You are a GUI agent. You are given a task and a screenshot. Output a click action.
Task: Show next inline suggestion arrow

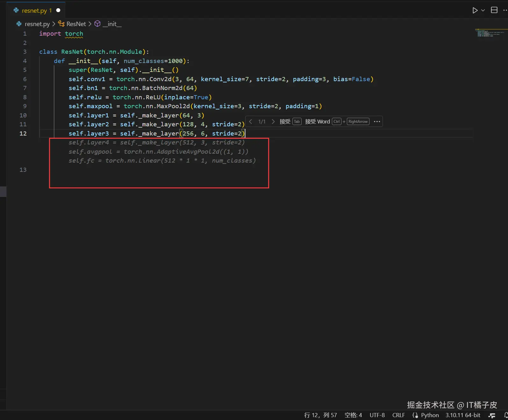[x=273, y=122]
